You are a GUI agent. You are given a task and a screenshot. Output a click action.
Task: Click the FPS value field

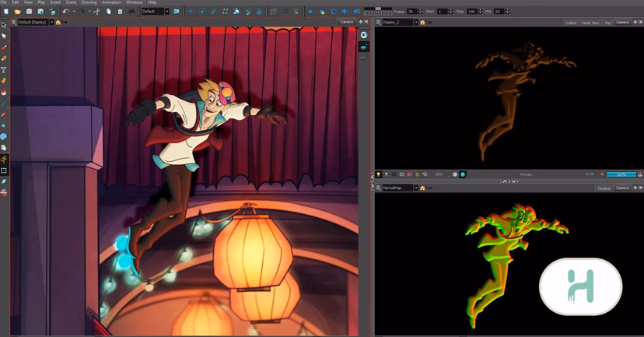499,12
